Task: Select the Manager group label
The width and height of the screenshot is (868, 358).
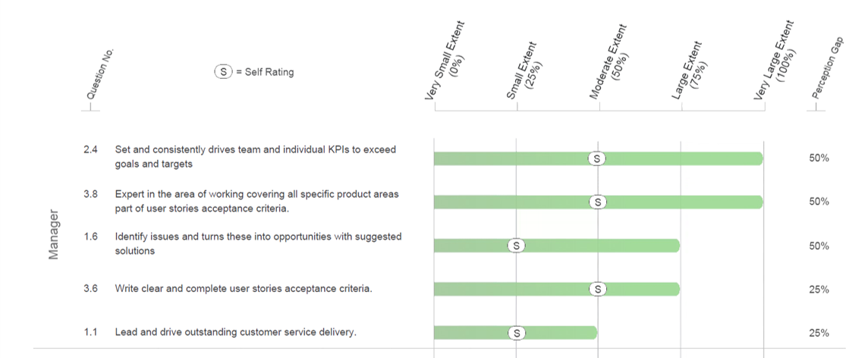Action: 54,234
